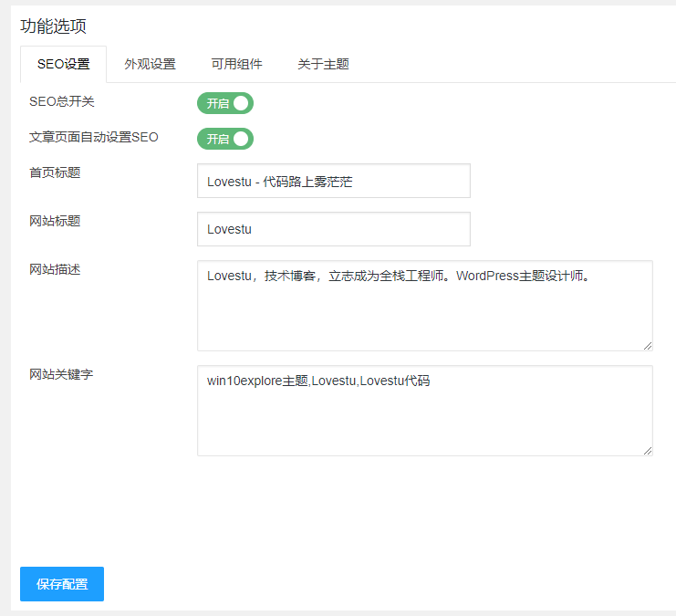Click the 网站描述 textarea resize handle
Screen dimensions: 676x616
pyautogui.click(x=648, y=346)
